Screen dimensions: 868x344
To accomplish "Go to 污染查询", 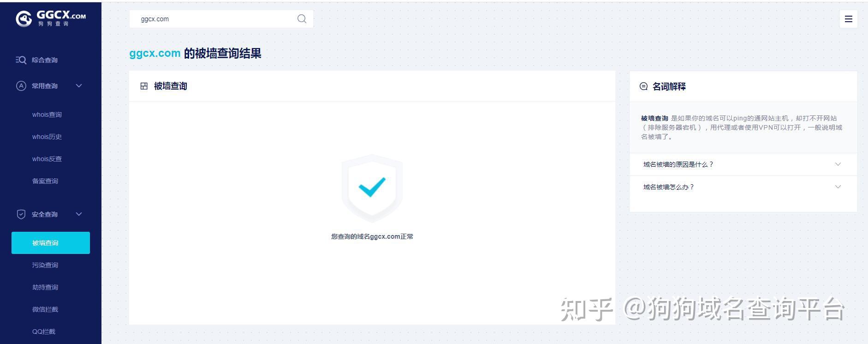I will click(45, 265).
